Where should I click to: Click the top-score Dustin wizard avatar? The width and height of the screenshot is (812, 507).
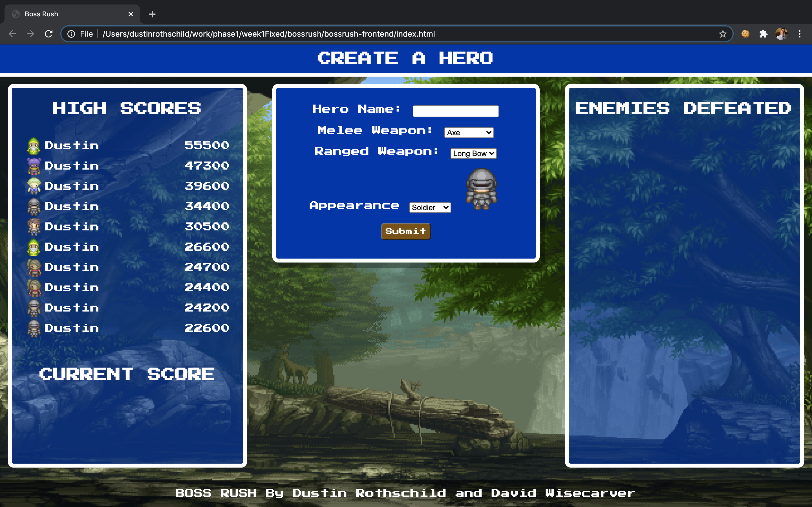pos(34,146)
